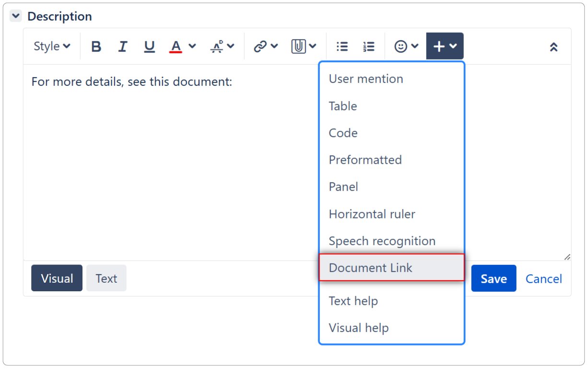Screen dimensions: 588x370
Task: Create a numbered list
Action: tap(369, 46)
